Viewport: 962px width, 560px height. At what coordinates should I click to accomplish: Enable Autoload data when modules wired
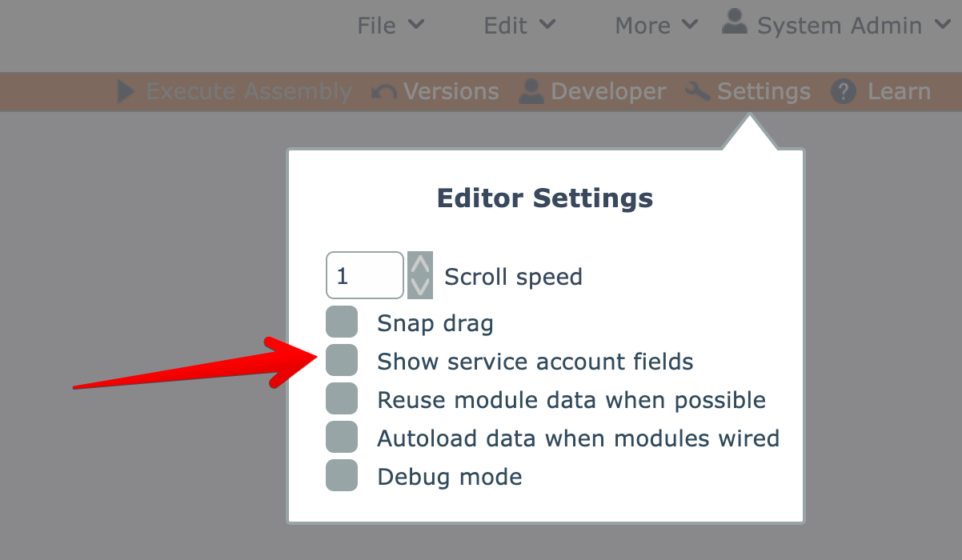click(342, 438)
